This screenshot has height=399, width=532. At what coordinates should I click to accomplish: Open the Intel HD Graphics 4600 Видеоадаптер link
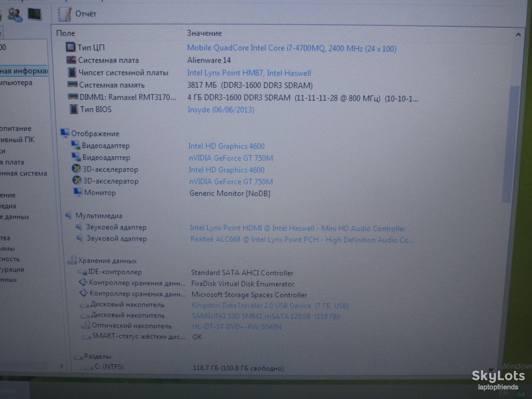[x=226, y=146]
